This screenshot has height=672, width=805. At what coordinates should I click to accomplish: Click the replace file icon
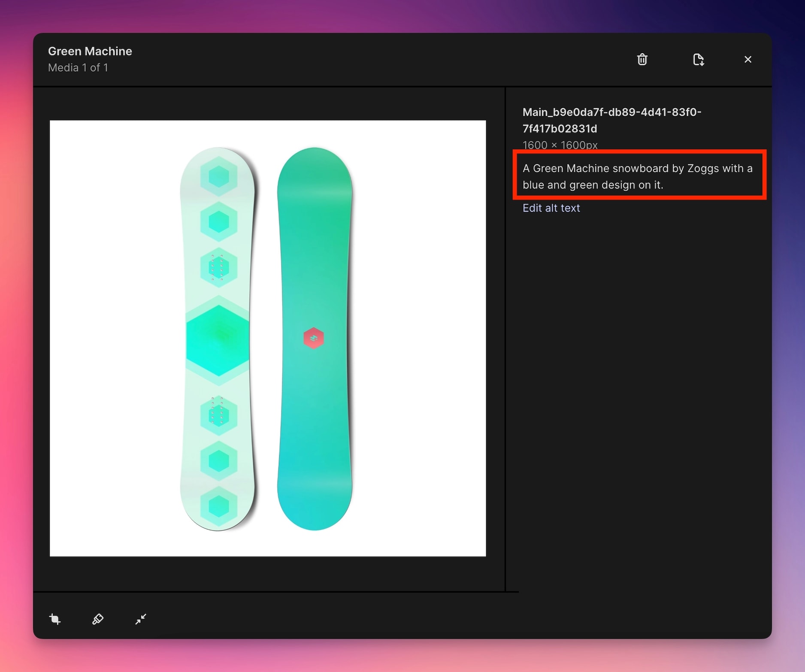tap(698, 59)
